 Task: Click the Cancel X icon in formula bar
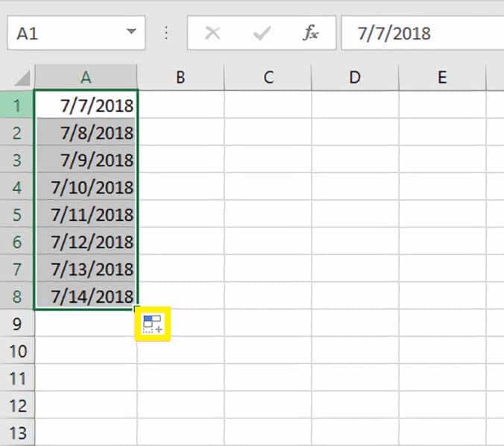coord(212,33)
